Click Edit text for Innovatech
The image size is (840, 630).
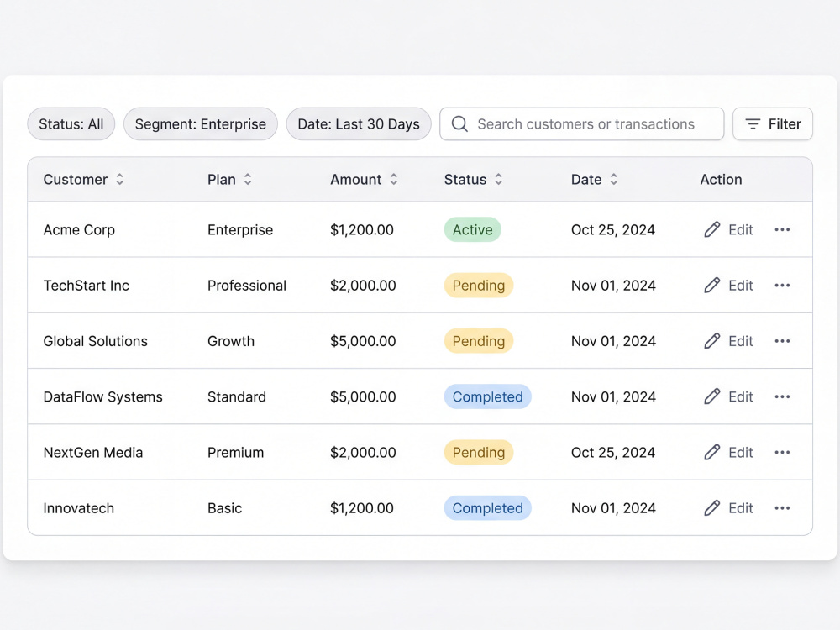[x=740, y=508]
